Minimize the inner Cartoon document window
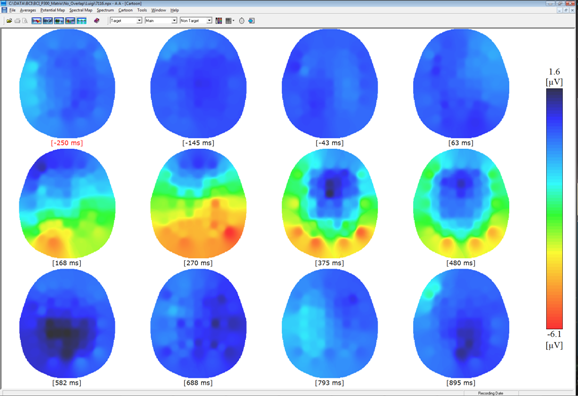This screenshot has width=578, height=396. 560,10
